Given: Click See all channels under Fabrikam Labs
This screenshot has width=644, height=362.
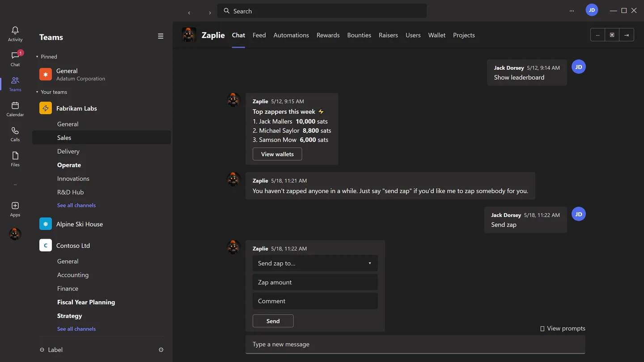Looking at the screenshot, I should click(x=76, y=205).
